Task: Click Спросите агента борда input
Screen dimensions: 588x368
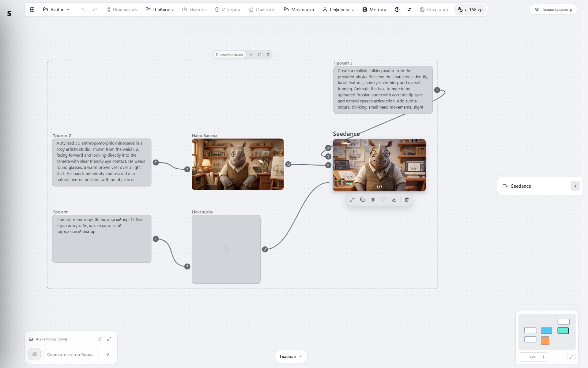Action: pos(71,354)
